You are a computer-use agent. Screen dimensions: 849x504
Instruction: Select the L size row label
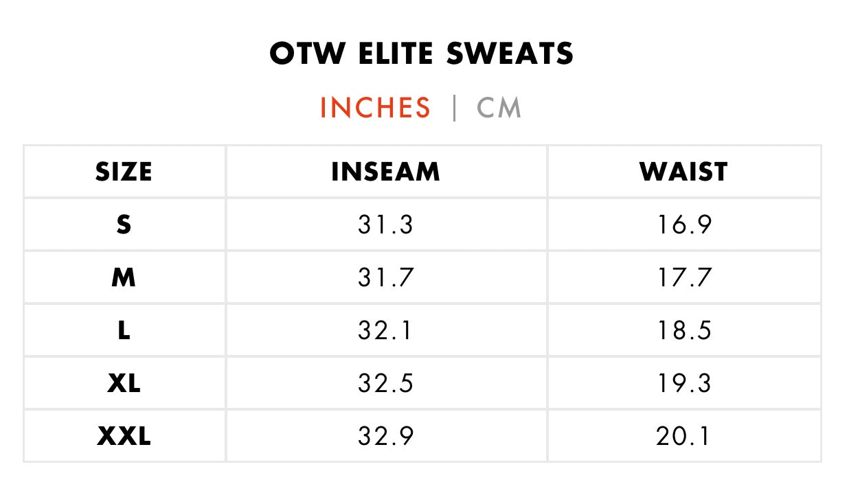tap(124, 330)
